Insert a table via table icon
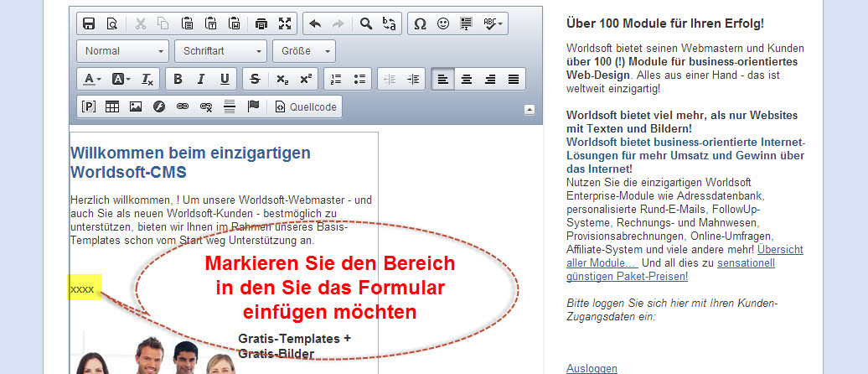Image resolution: width=868 pixels, height=374 pixels. point(112,107)
